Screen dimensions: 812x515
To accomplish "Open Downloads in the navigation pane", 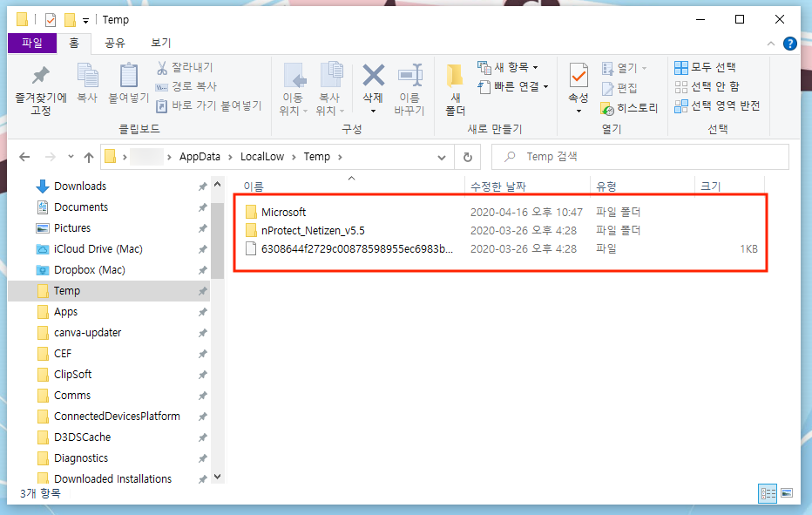I will tap(80, 186).
